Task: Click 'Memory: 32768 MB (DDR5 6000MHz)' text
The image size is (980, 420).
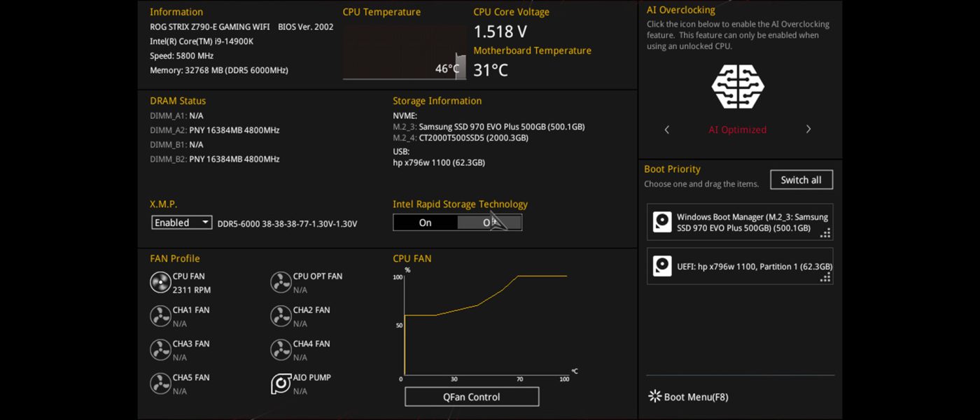Action: 219,71
